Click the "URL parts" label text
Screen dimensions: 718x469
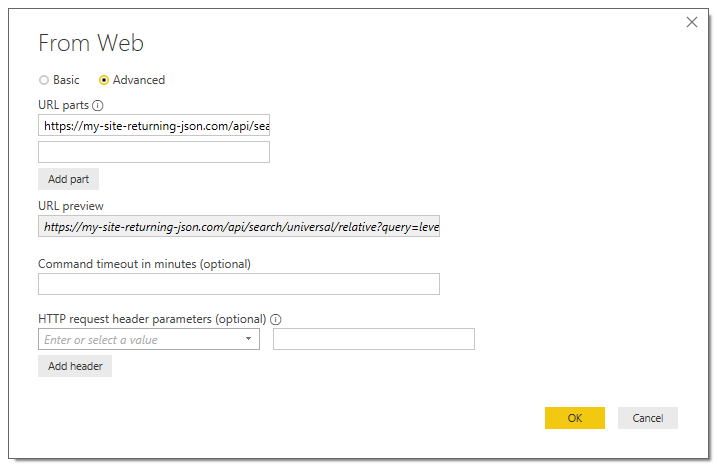pyautogui.click(x=64, y=105)
